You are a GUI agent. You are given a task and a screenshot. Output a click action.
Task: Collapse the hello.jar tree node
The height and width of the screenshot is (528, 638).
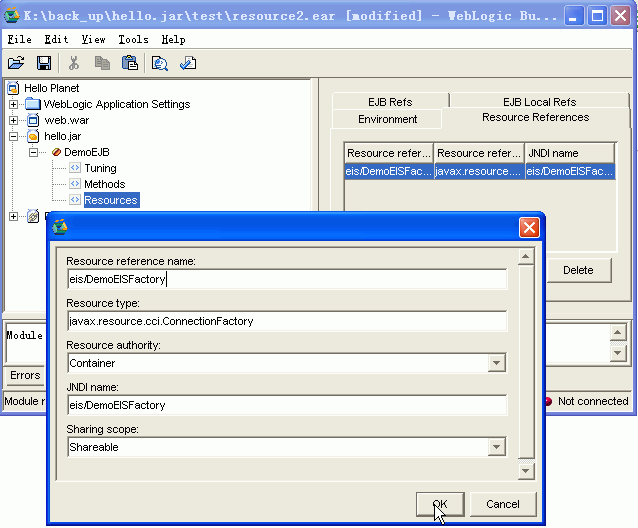coord(13,136)
